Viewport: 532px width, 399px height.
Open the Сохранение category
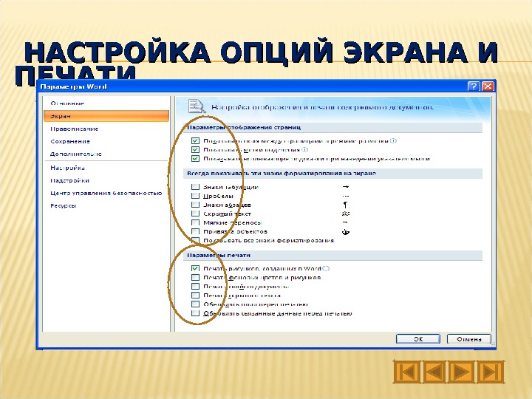70,141
